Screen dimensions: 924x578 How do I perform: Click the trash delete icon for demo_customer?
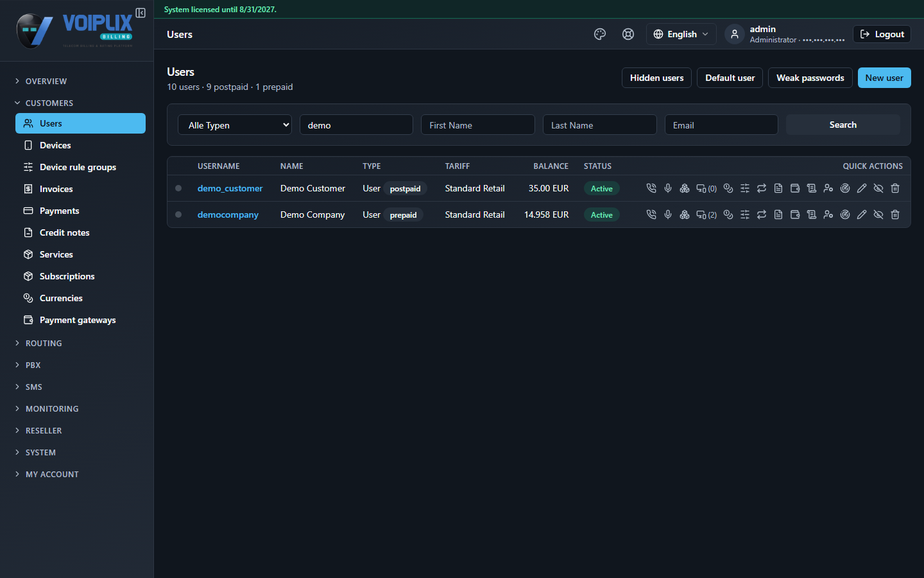click(x=895, y=188)
